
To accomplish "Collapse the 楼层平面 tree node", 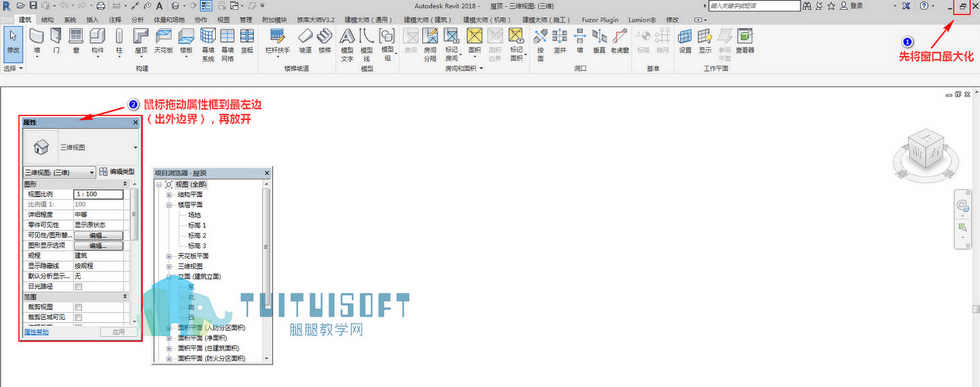I will click(x=169, y=205).
